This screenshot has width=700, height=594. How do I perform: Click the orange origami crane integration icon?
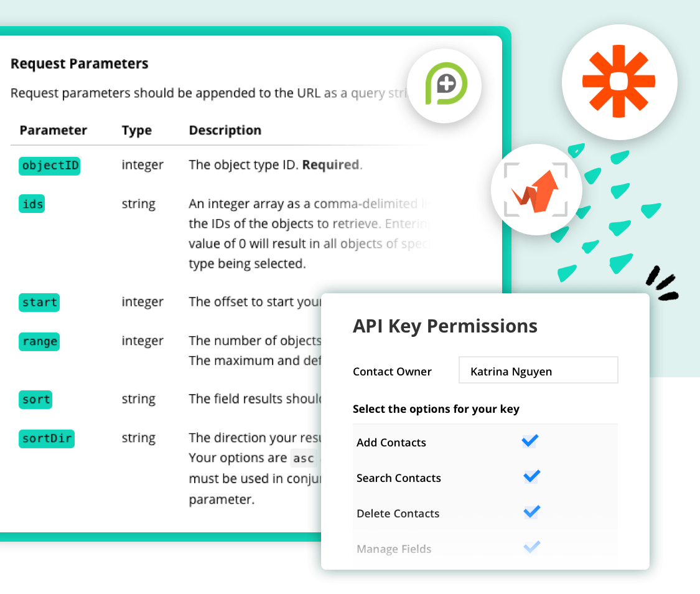point(536,190)
